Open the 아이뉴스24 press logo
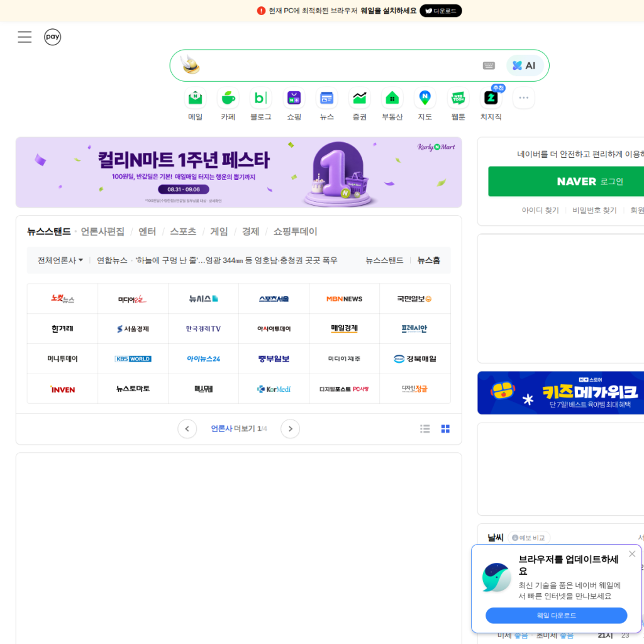The width and height of the screenshot is (644, 644). coord(203,359)
